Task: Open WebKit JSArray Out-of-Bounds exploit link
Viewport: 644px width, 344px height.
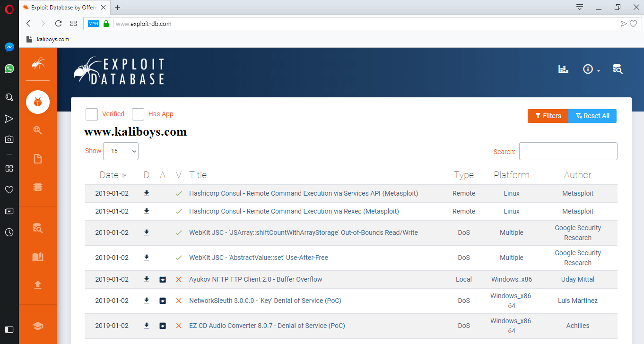Action: pyautogui.click(x=304, y=232)
